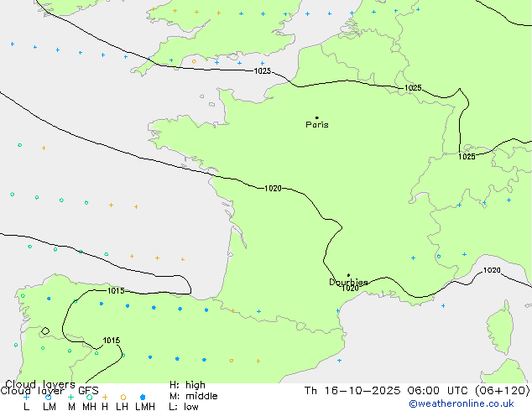Click the 1025 isobar label near Switzerland
Image resolution: width=532 pixels, height=411 pixels.
pyautogui.click(x=467, y=156)
